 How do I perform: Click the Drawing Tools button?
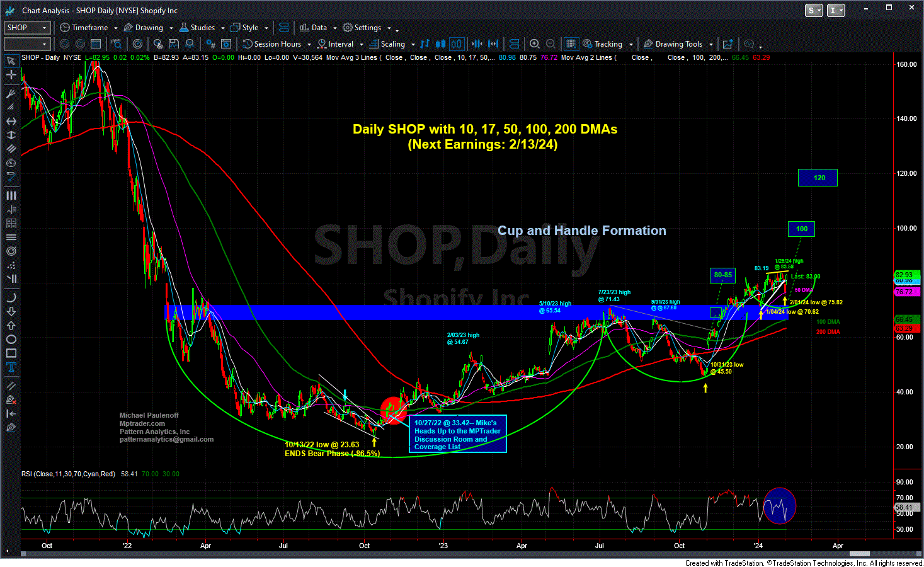pyautogui.click(x=673, y=44)
